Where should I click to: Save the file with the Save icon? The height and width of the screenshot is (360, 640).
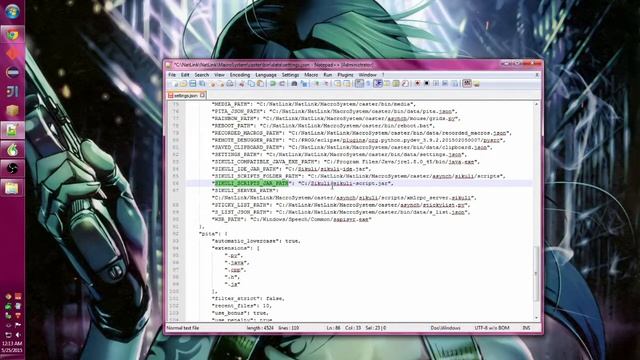click(193, 84)
